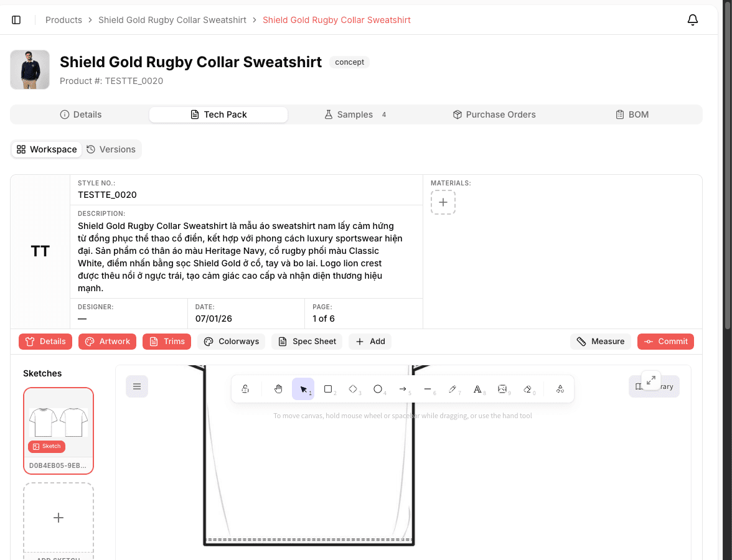Select the Diamond shape tool
This screenshot has width=732, height=560.
pyautogui.click(x=353, y=389)
